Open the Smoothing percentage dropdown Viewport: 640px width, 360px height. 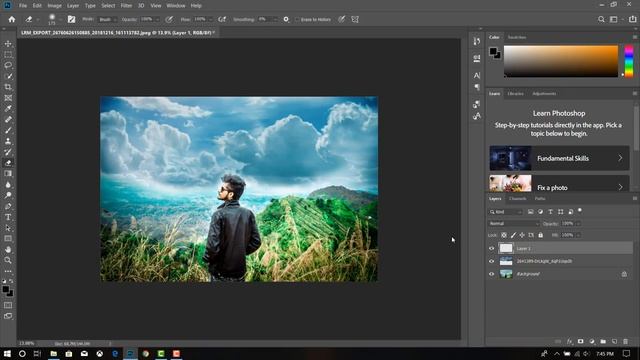(275, 19)
